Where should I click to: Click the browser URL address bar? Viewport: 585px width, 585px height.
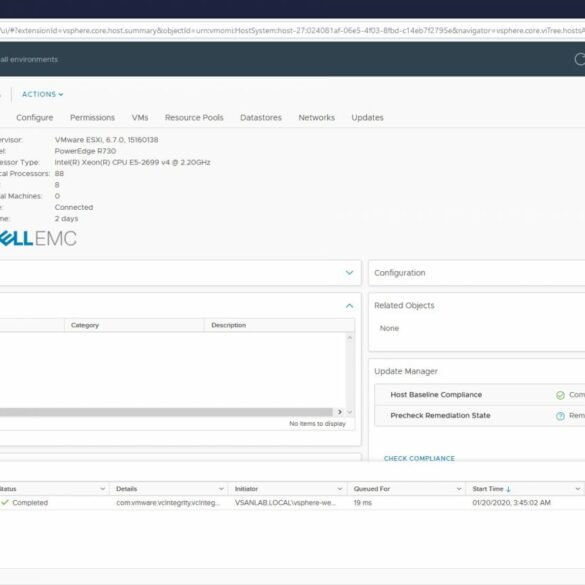[292, 31]
